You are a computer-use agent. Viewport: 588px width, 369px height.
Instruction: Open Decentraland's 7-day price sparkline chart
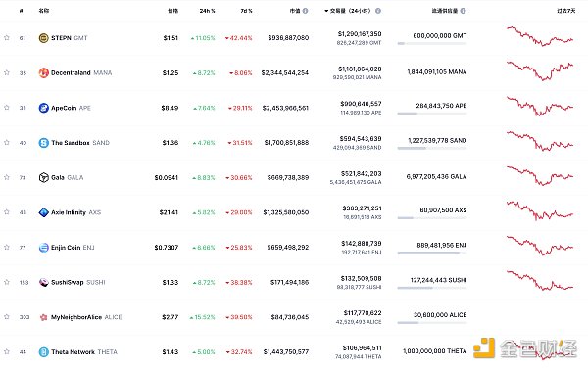tap(540, 71)
